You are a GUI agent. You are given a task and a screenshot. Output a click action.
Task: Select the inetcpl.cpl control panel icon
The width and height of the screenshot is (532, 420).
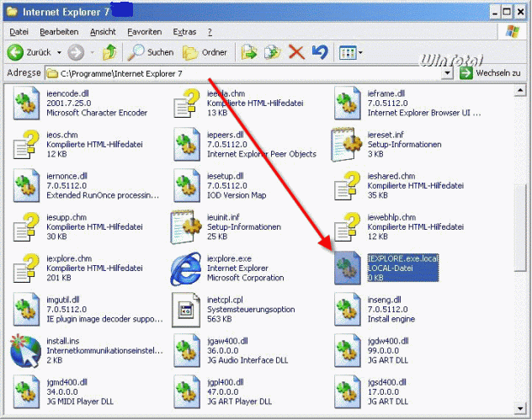(x=186, y=310)
